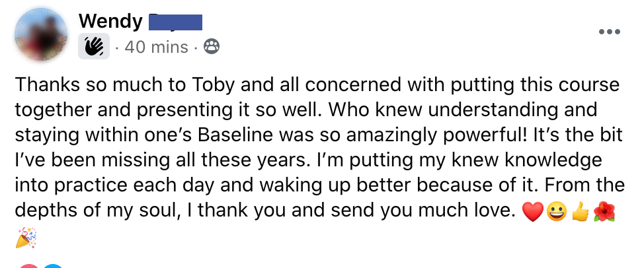644x268 pixels.
Task: Click the party popper emoji
Action: (26, 238)
